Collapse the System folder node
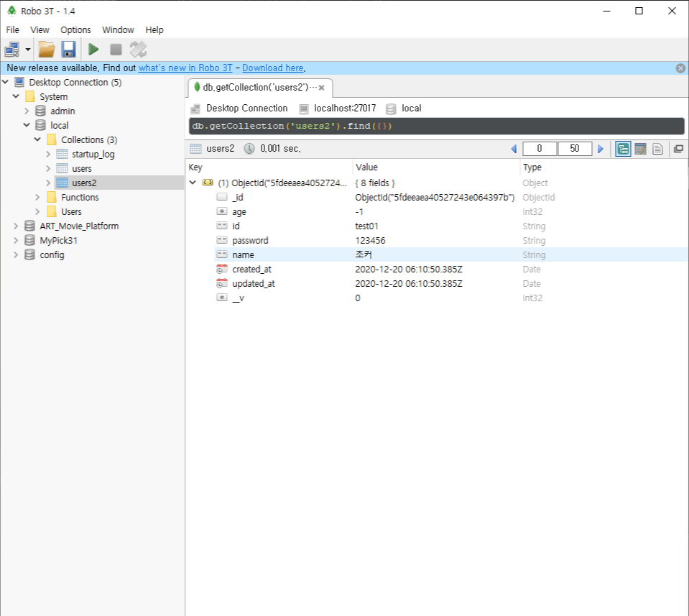 [x=17, y=96]
